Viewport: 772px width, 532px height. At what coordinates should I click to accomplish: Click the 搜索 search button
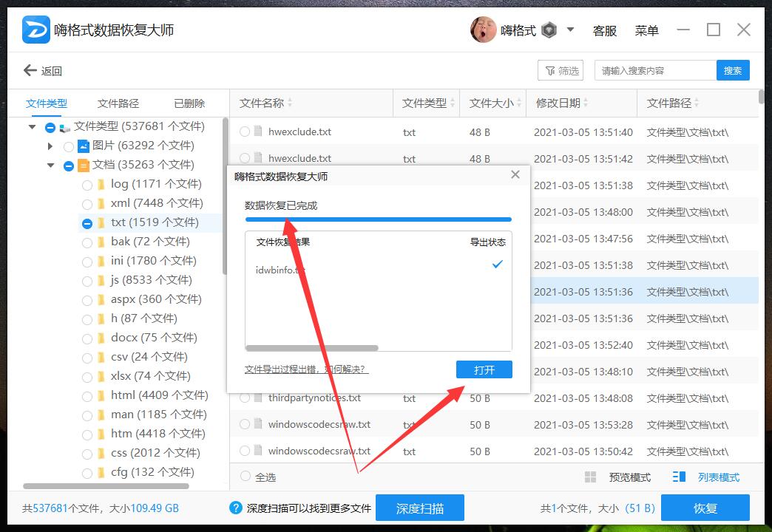pos(733,70)
